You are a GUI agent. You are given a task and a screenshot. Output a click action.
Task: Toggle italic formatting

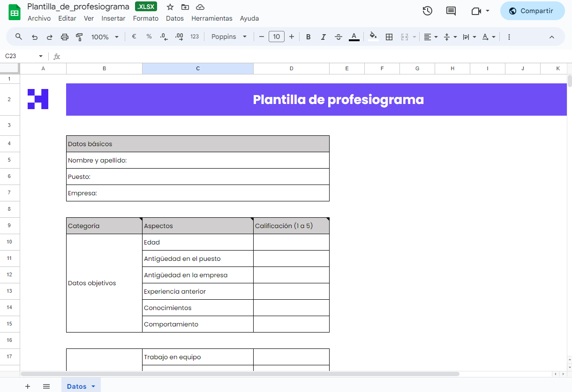click(324, 37)
